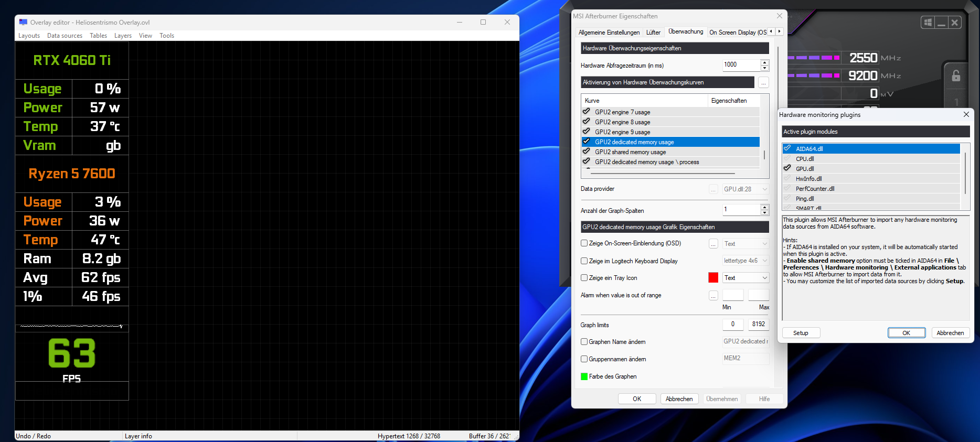Click the unlock padlock icon in Afterburner skin
Image resolution: width=980 pixels, height=442 pixels.
tap(956, 76)
